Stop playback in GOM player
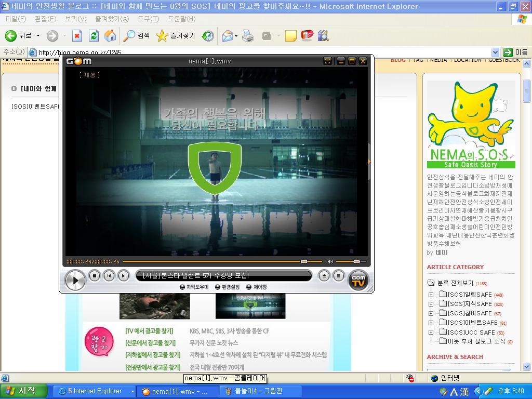532x399 pixels. (x=95, y=276)
